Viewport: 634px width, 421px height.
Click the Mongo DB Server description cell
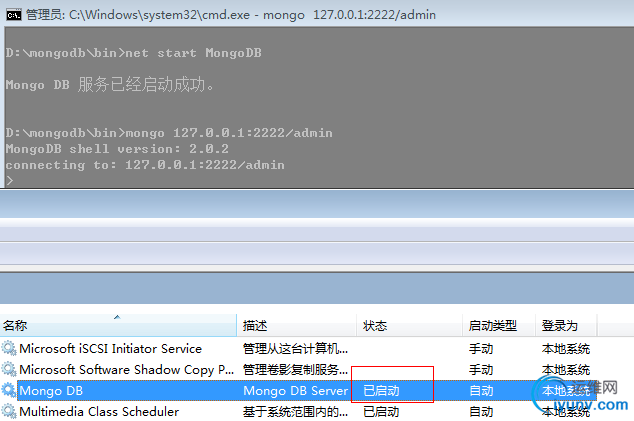[296, 391]
